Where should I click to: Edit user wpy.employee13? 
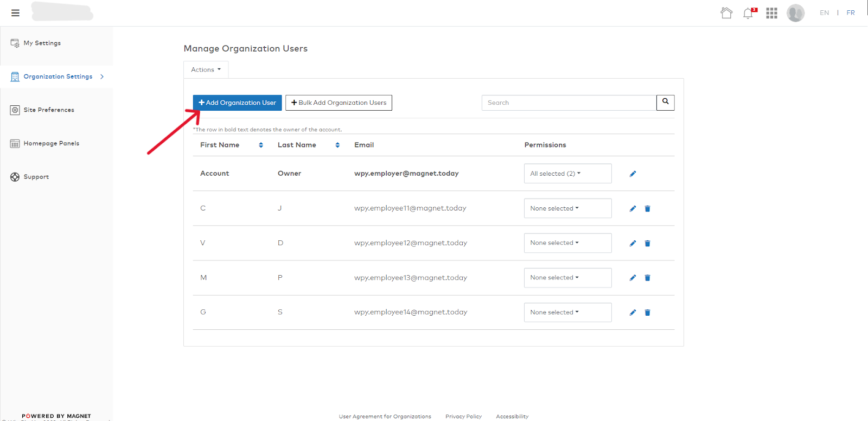click(x=633, y=278)
